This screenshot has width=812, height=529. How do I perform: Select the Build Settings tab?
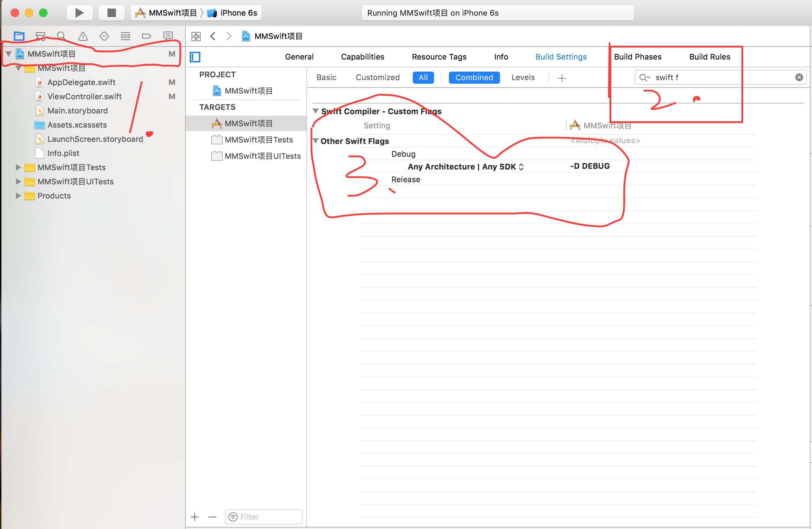561,57
